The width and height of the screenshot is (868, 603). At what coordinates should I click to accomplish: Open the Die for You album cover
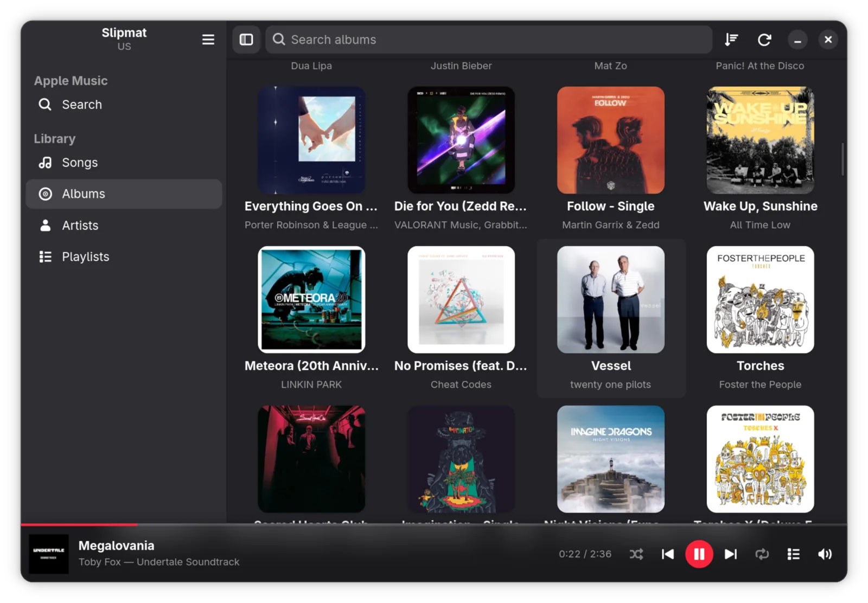pyautogui.click(x=461, y=140)
